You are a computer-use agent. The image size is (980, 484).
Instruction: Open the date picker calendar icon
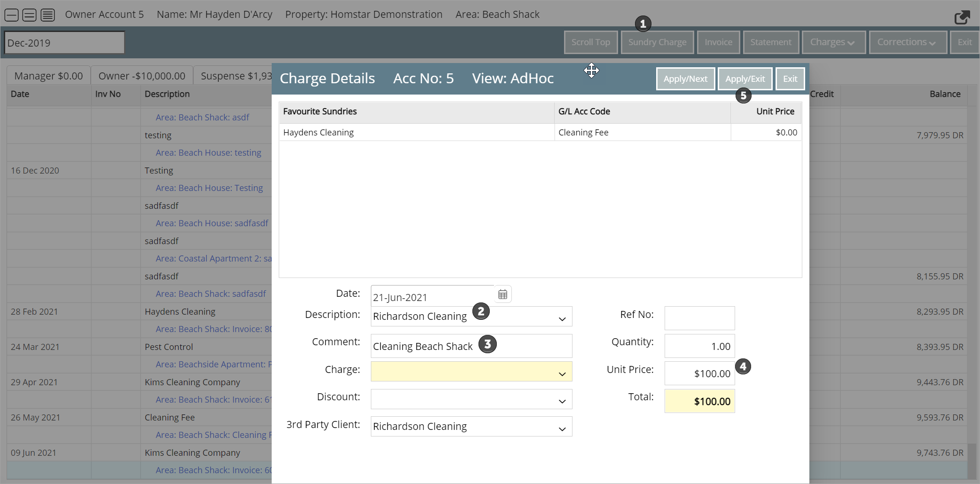[x=502, y=294]
